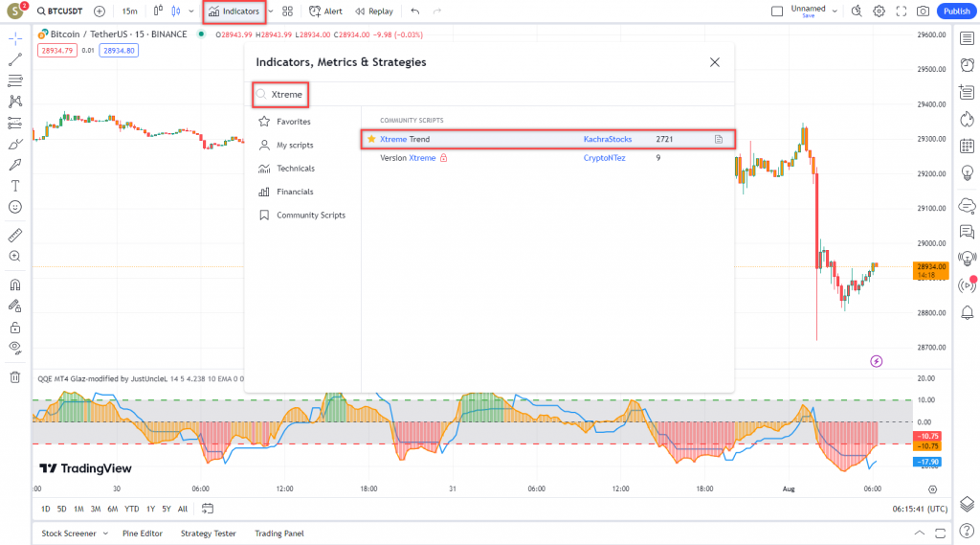Image resolution: width=980 pixels, height=545 pixels.
Task: Open the 15m interval dropdown
Action: point(129,11)
